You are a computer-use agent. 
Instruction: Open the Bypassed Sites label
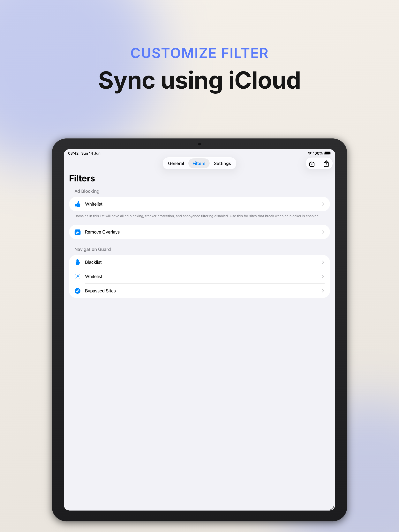pos(100,291)
